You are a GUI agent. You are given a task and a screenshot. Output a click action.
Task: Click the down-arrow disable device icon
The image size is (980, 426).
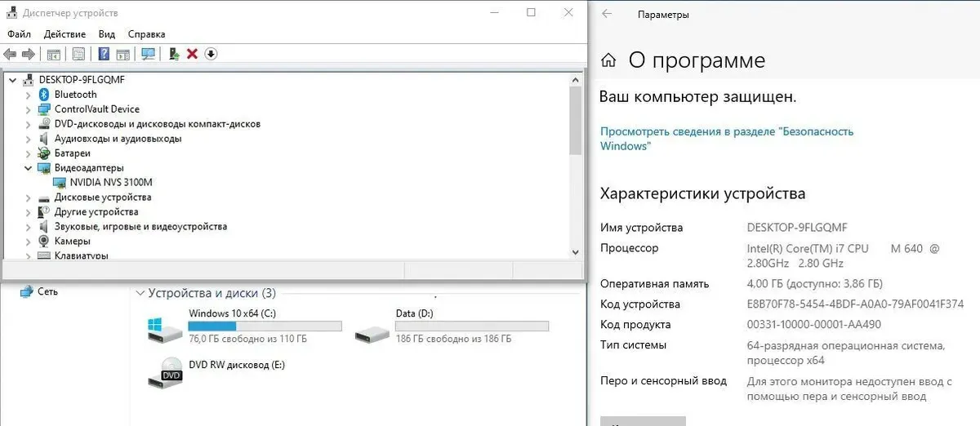point(211,54)
